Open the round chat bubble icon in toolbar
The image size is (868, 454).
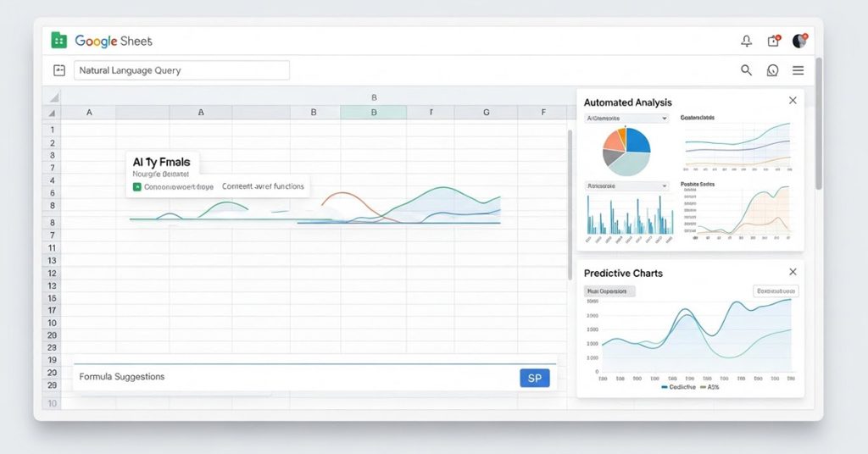coord(772,70)
